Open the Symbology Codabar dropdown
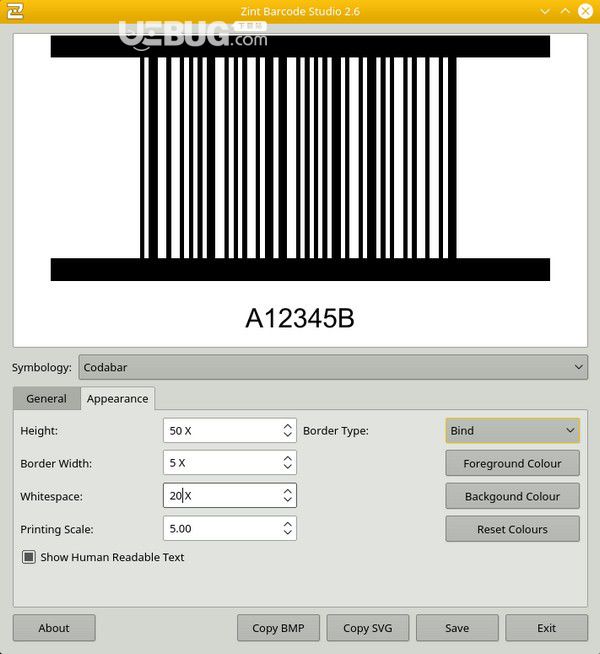The image size is (600, 654). click(x=333, y=367)
